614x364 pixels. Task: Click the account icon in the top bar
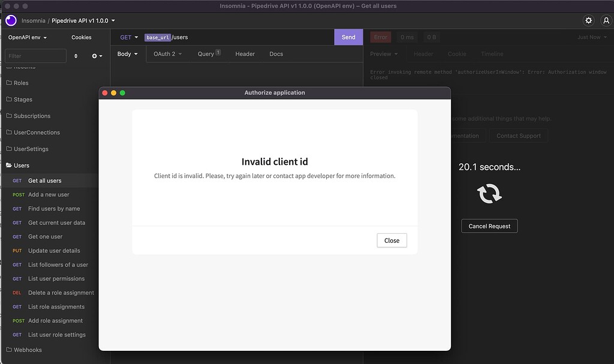[x=606, y=20]
